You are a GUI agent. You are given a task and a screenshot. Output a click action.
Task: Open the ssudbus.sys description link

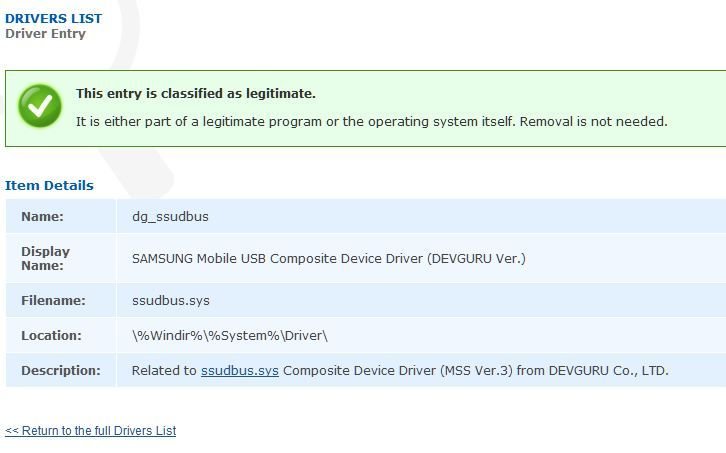pyautogui.click(x=239, y=371)
